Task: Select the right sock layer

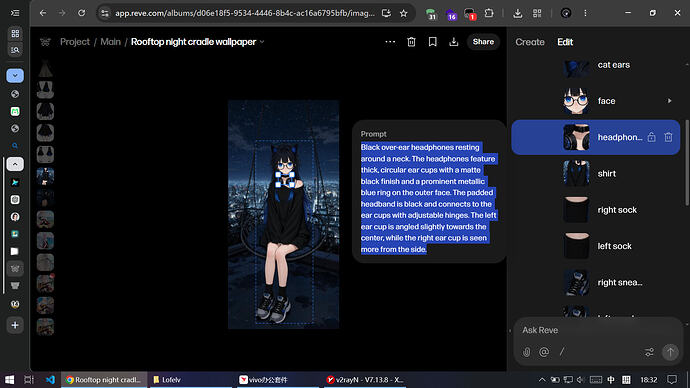Action: pyautogui.click(x=596, y=210)
